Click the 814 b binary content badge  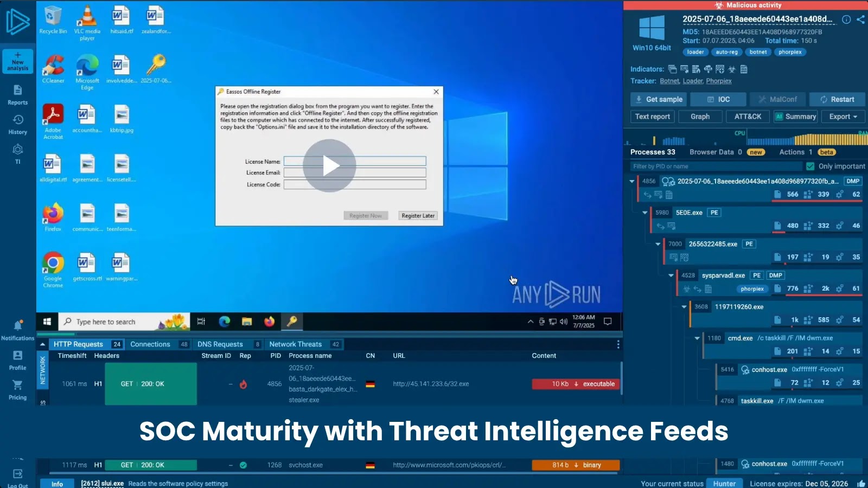pyautogui.click(x=576, y=465)
